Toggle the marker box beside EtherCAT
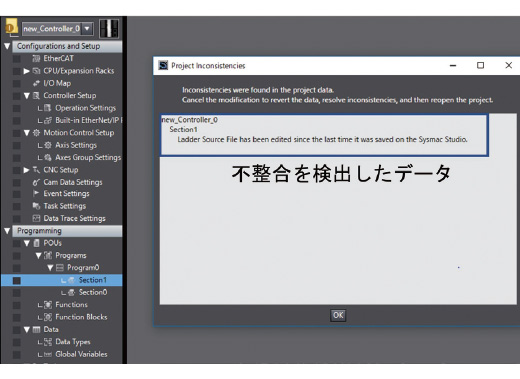Screen dimensions: 520x379 (x=17, y=59)
